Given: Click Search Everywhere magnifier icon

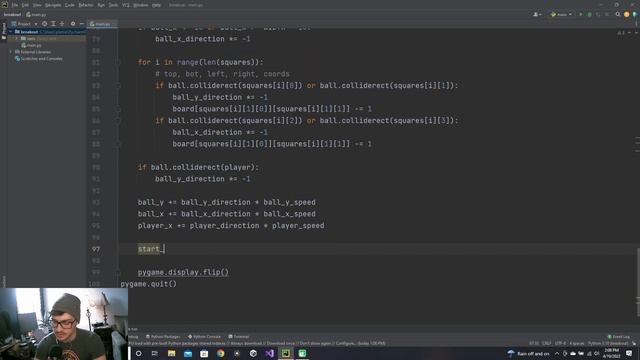Looking at the screenshot, I should (x=618, y=14).
